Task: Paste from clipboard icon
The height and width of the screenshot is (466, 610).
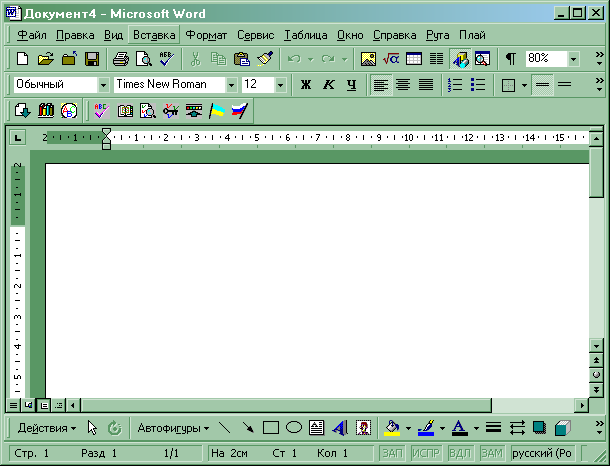Action: point(242,59)
